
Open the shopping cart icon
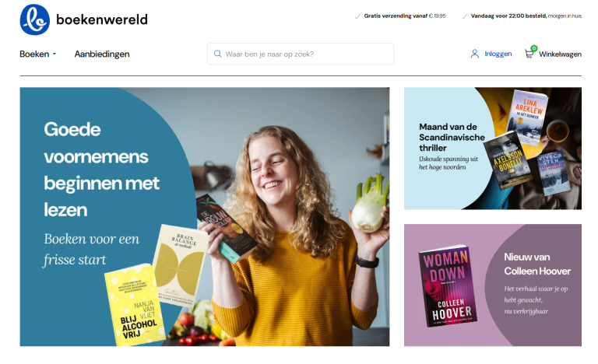pos(529,54)
